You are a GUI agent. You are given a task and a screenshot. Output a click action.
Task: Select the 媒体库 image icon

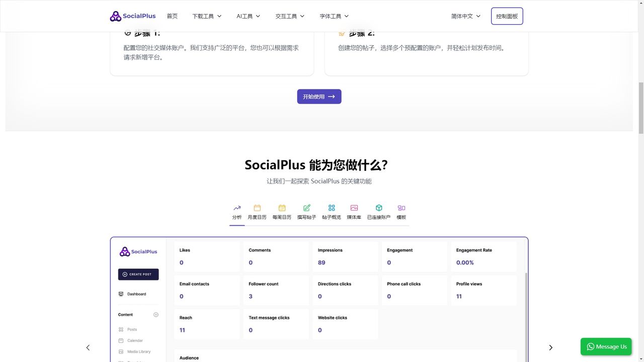pos(354,208)
